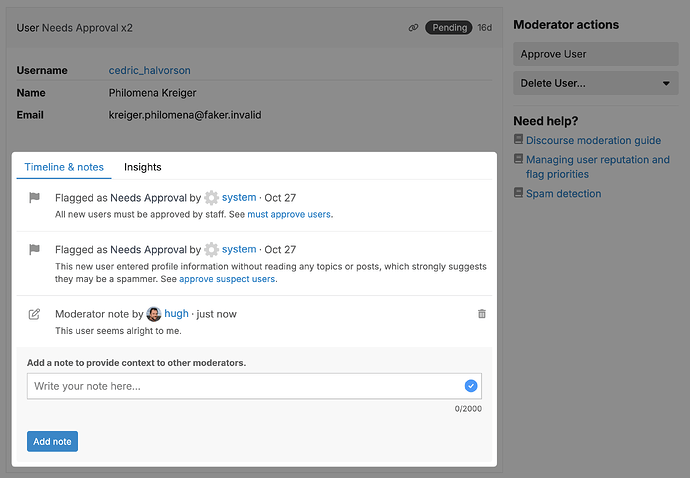Open the must approve users link
This screenshot has height=478, width=690.
[289, 214]
